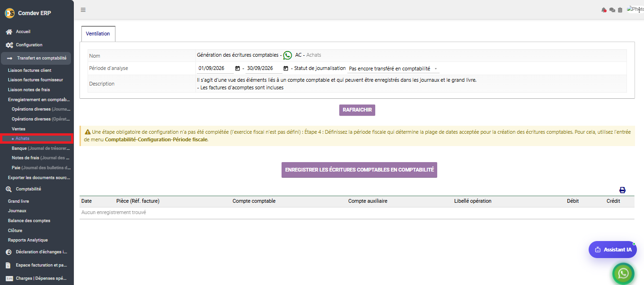Click the warning triangle icon
The image size is (644, 285).
[88, 132]
